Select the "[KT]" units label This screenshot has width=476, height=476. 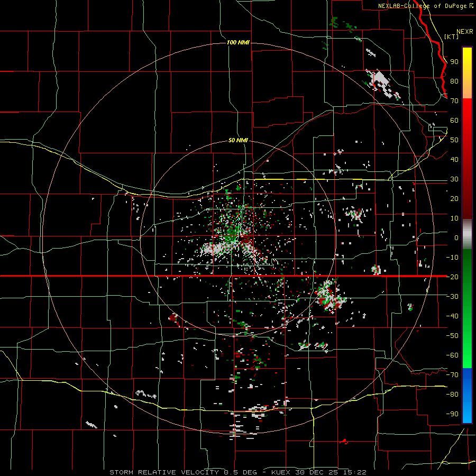tap(452, 36)
